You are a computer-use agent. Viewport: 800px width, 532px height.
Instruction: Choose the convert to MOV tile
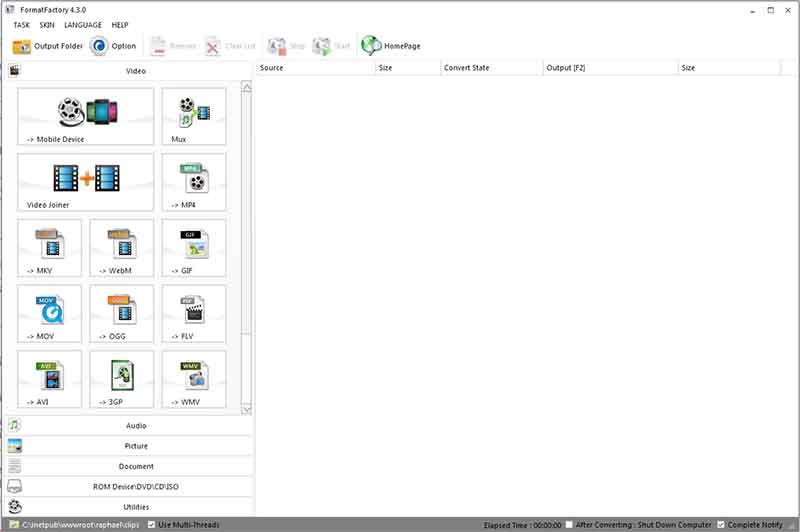point(49,314)
